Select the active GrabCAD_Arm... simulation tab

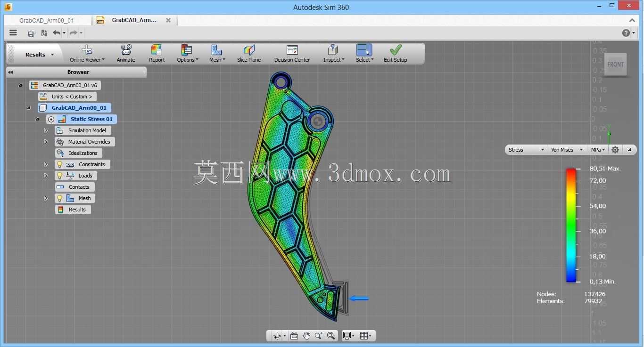[x=134, y=20]
